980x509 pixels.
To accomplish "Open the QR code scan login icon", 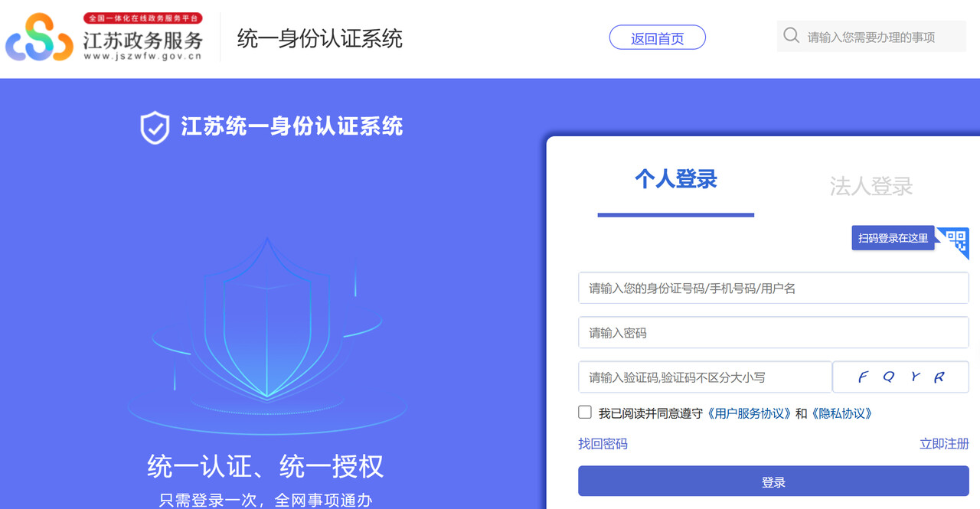I will [x=955, y=242].
